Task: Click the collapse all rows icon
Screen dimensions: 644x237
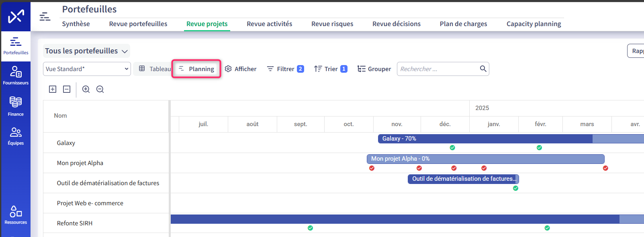Action: tap(67, 89)
